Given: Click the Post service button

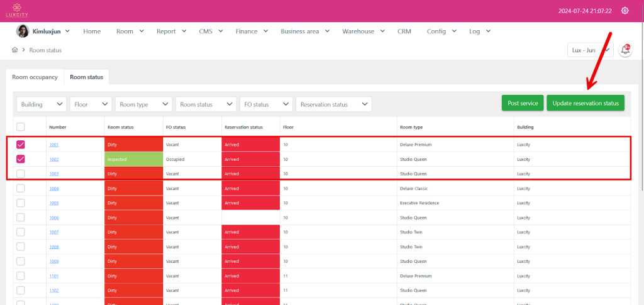Looking at the screenshot, I should tap(522, 103).
